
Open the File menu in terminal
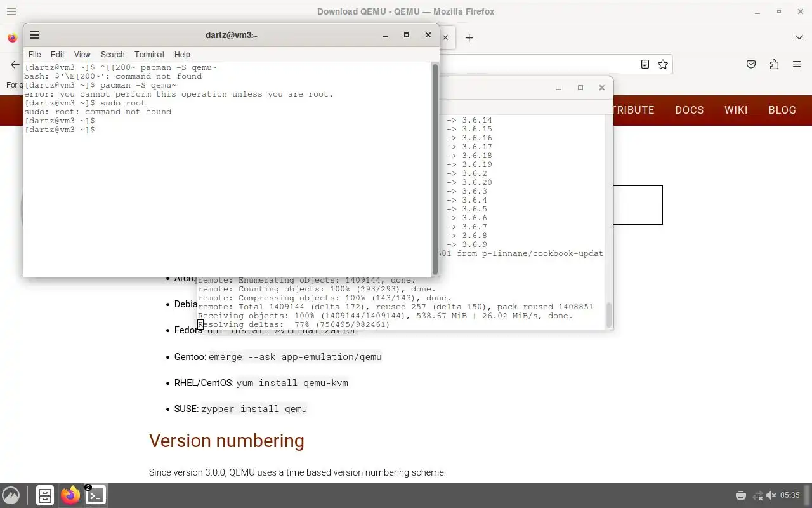point(35,55)
